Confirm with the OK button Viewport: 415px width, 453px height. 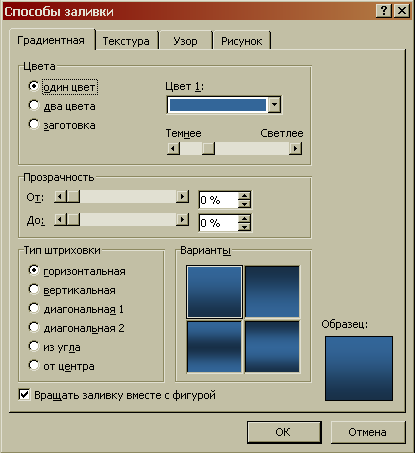(x=284, y=432)
